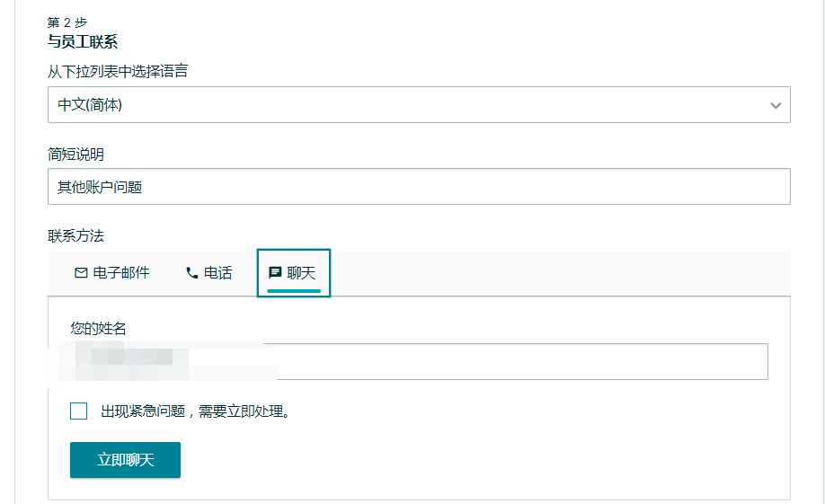The height and width of the screenshot is (504, 825).
Task: Select the 聊天 contact tab
Action: [x=294, y=273]
